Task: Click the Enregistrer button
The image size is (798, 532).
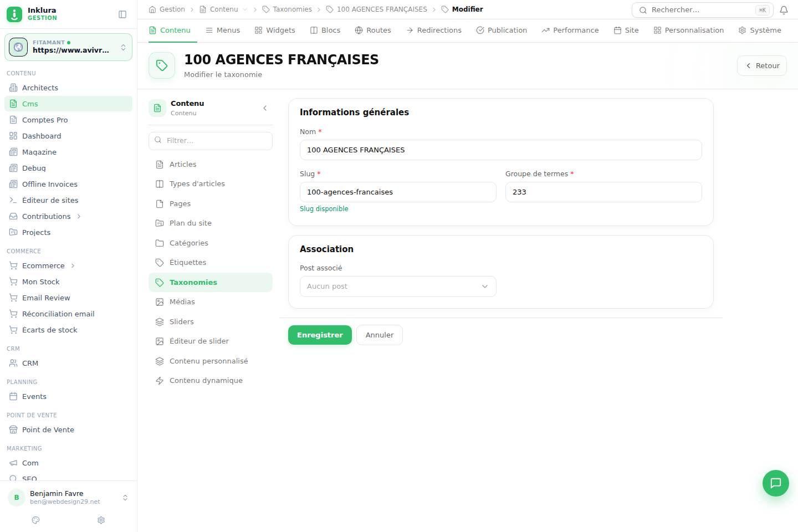Action: click(320, 335)
